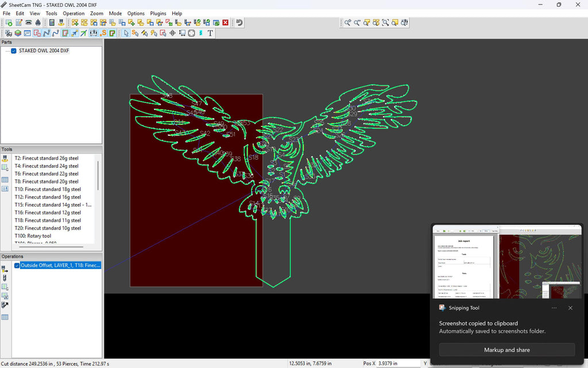Dismiss the Snipping Tool notification
The width and height of the screenshot is (588, 368).
570,308
